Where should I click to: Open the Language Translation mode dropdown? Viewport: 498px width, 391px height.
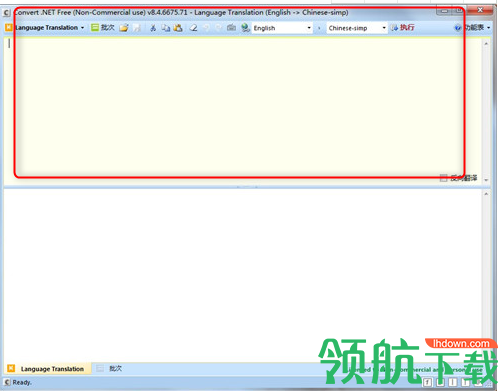[x=49, y=28]
